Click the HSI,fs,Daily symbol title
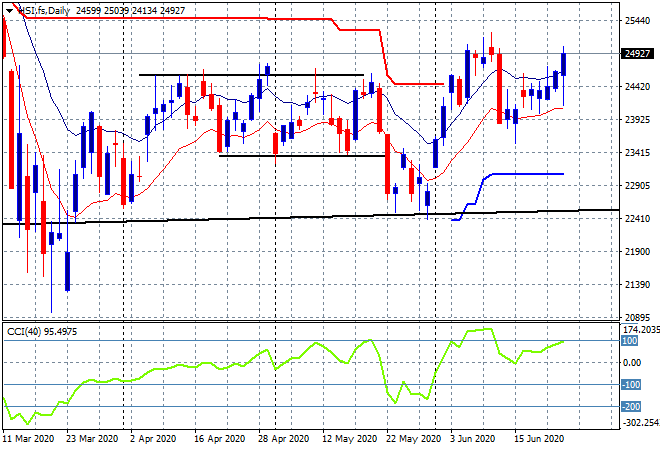Screen dimensions: 660x450 click(x=44, y=11)
